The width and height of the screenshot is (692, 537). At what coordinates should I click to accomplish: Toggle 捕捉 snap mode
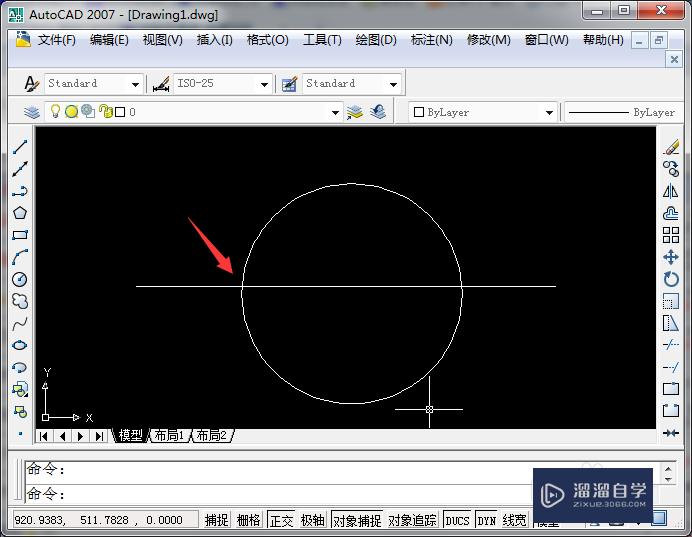pos(216,521)
